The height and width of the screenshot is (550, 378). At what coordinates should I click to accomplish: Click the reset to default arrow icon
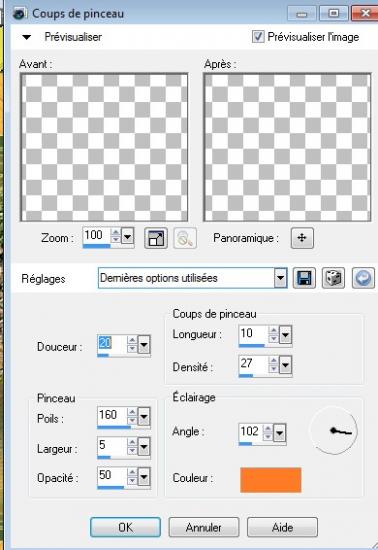click(363, 279)
